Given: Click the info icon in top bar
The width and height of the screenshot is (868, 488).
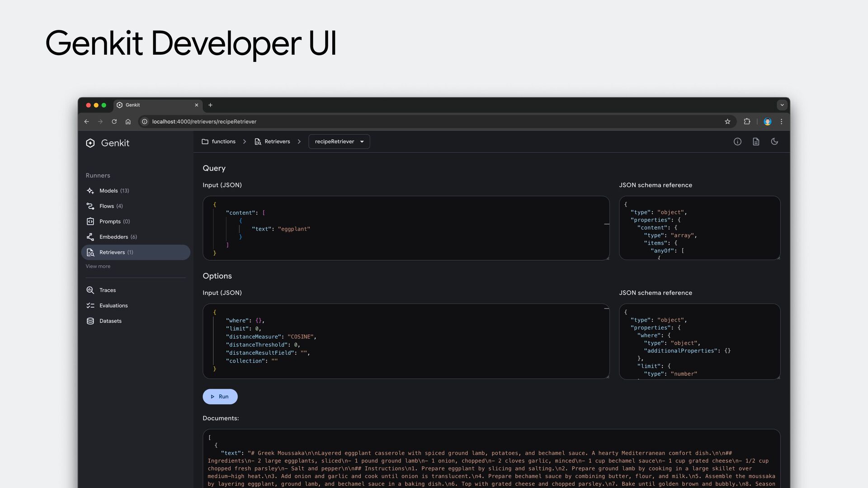Looking at the screenshot, I should (737, 141).
